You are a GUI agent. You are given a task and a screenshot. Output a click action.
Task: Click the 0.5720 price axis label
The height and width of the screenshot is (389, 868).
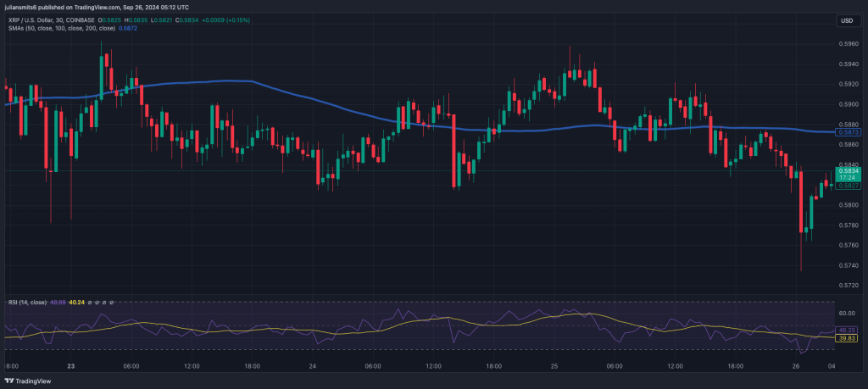(x=849, y=286)
